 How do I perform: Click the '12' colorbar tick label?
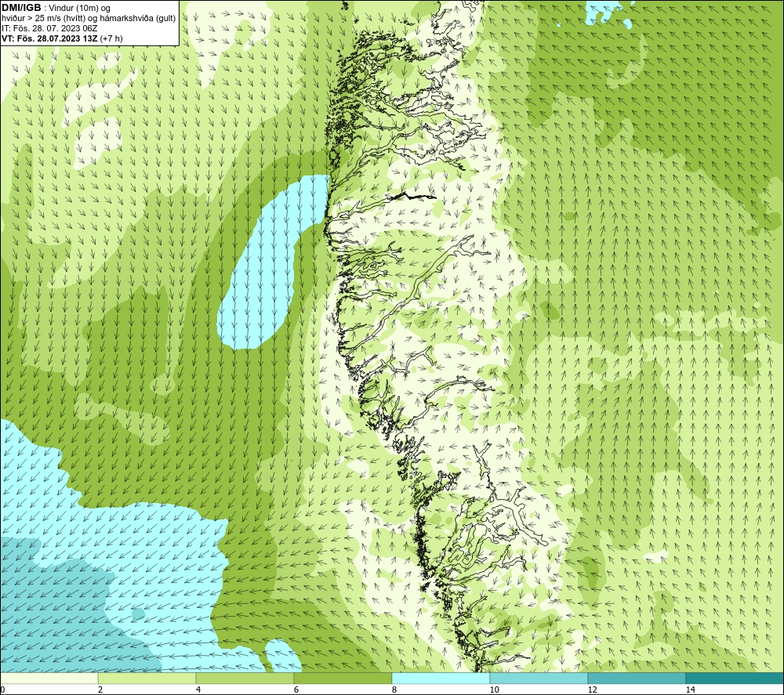click(592, 690)
